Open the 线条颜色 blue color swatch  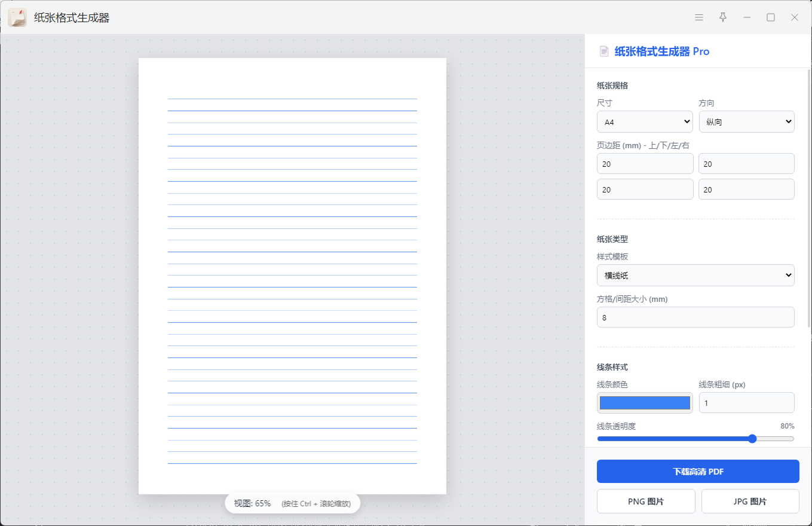[645, 403]
